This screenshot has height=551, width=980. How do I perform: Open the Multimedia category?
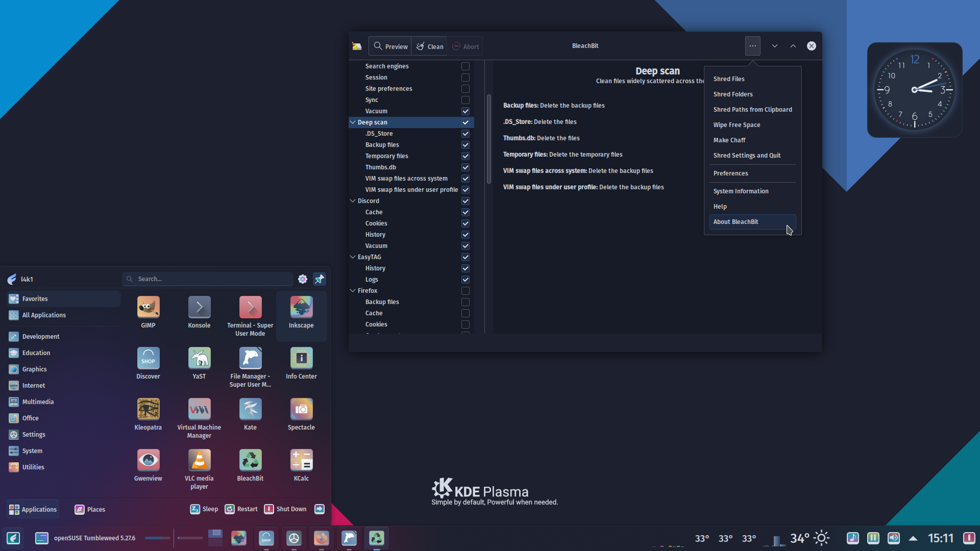pos(64,402)
